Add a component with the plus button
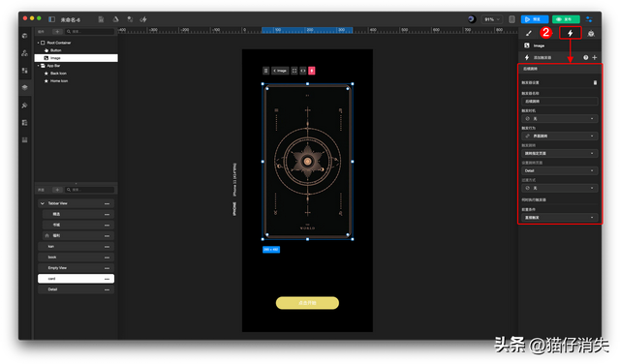Screen dimensions: 620x364 tap(57, 31)
